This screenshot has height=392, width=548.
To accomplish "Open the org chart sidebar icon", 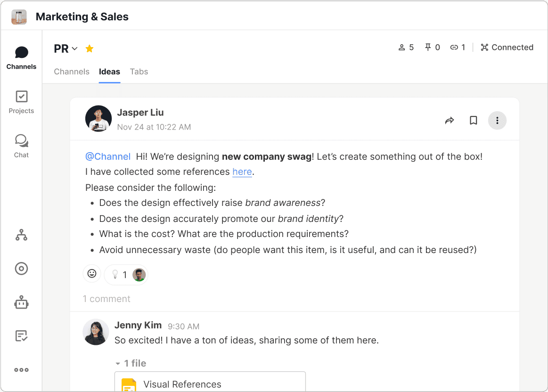I will point(21,235).
